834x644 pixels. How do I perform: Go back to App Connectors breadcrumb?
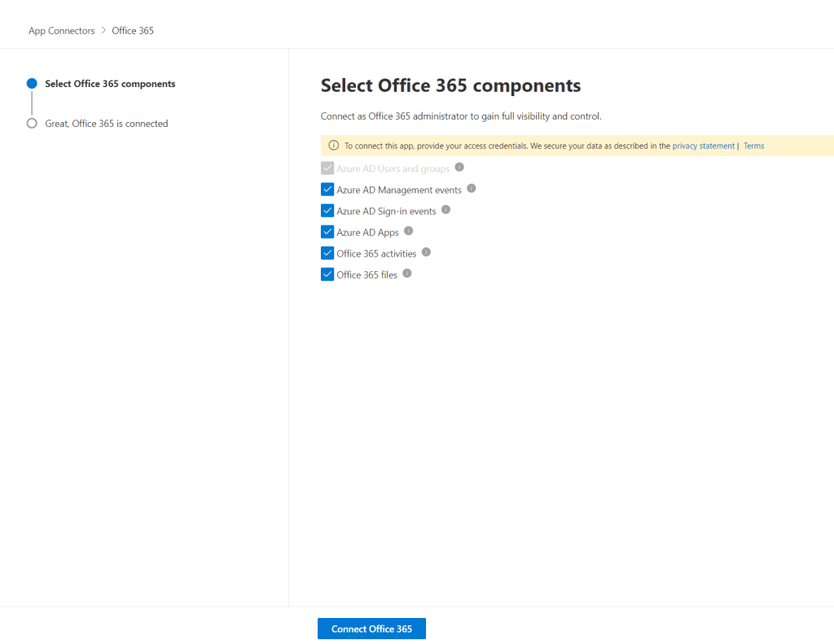click(x=62, y=31)
